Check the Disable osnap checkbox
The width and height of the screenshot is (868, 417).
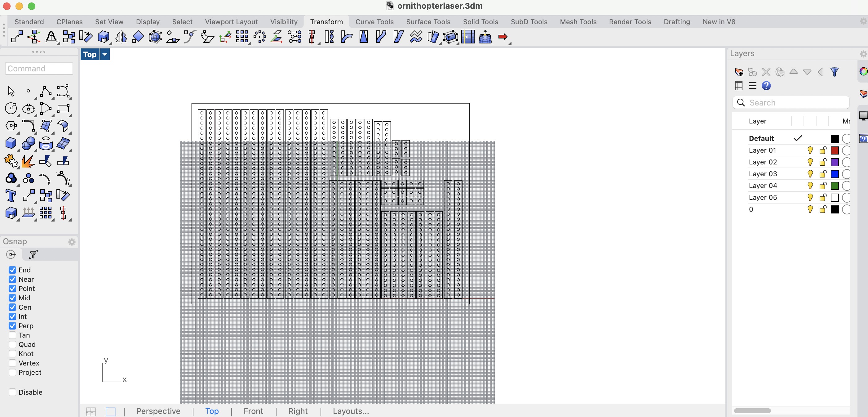tap(12, 392)
